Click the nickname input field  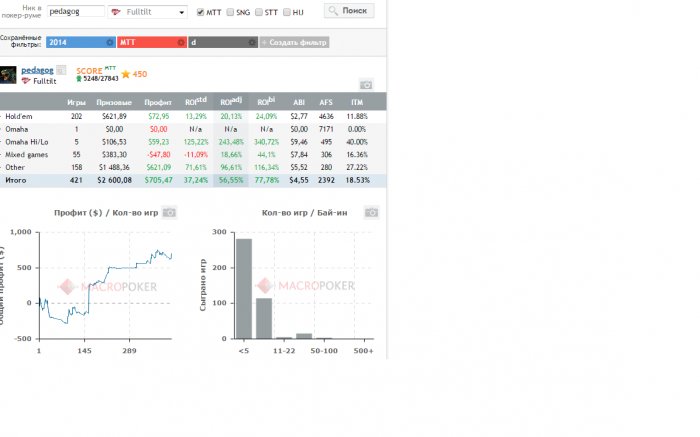(76, 12)
